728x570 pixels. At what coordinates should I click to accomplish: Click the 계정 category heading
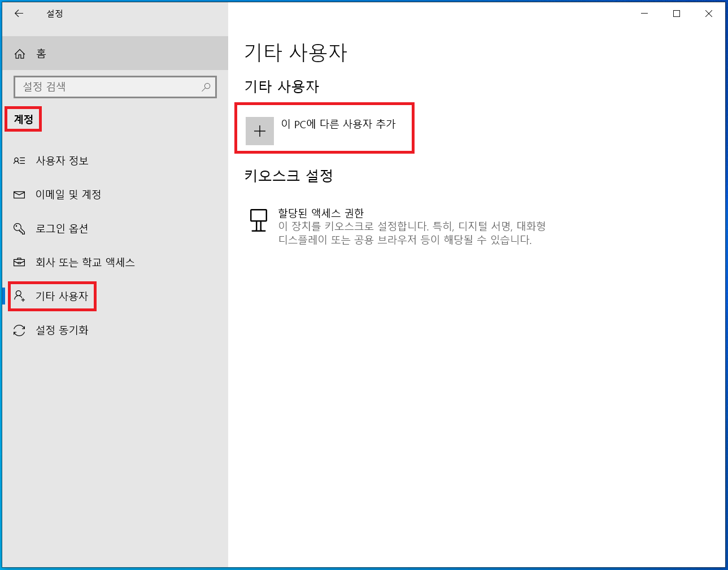point(24,119)
